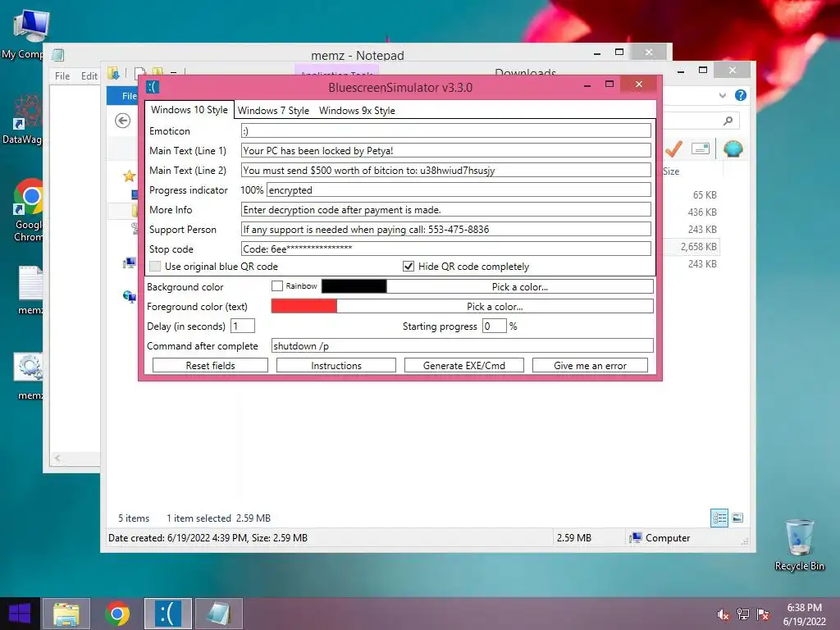Enable Use original blue QR code
The height and width of the screenshot is (630, 840).
click(155, 267)
